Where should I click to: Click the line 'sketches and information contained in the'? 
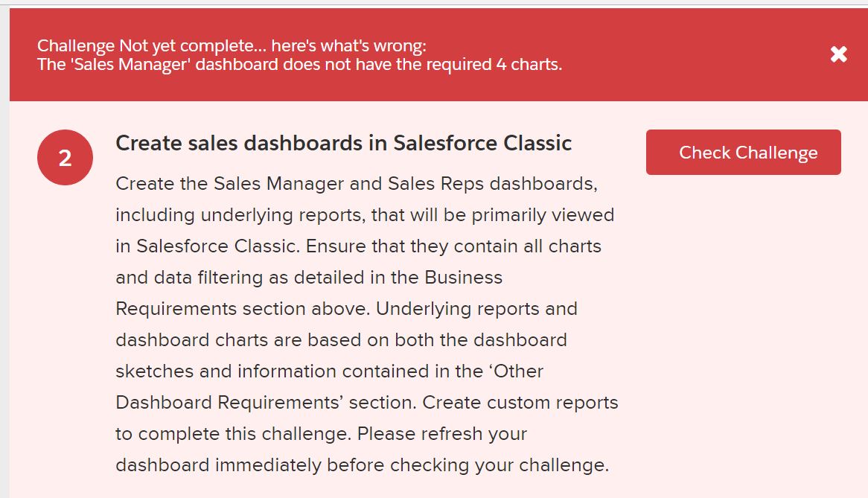329,371
